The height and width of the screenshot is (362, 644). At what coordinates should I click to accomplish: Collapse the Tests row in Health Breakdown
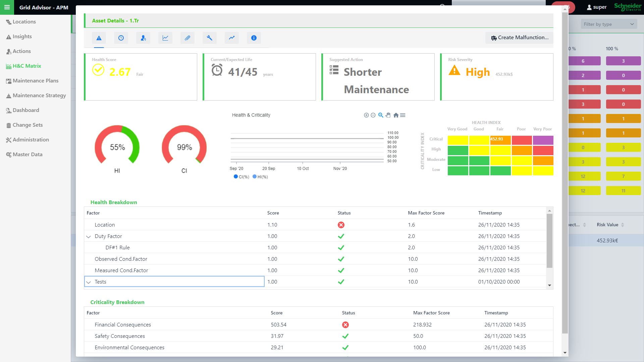coord(89,282)
